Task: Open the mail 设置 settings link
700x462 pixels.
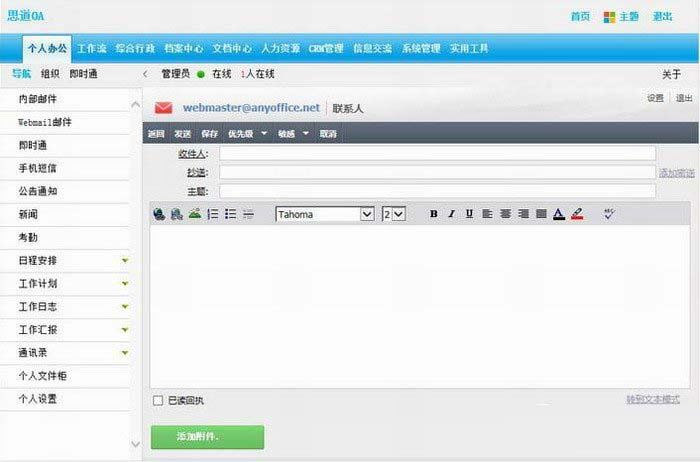Action: coord(655,98)
